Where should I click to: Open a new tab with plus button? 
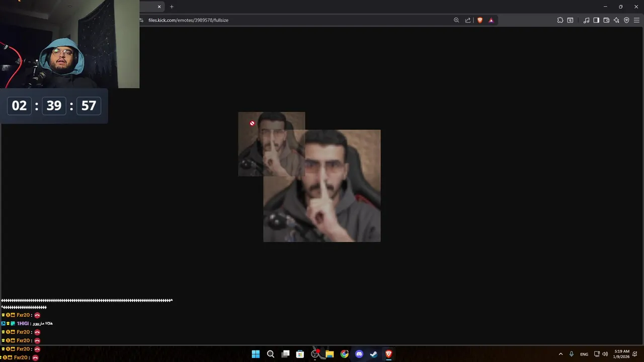(x=172, y=7)
